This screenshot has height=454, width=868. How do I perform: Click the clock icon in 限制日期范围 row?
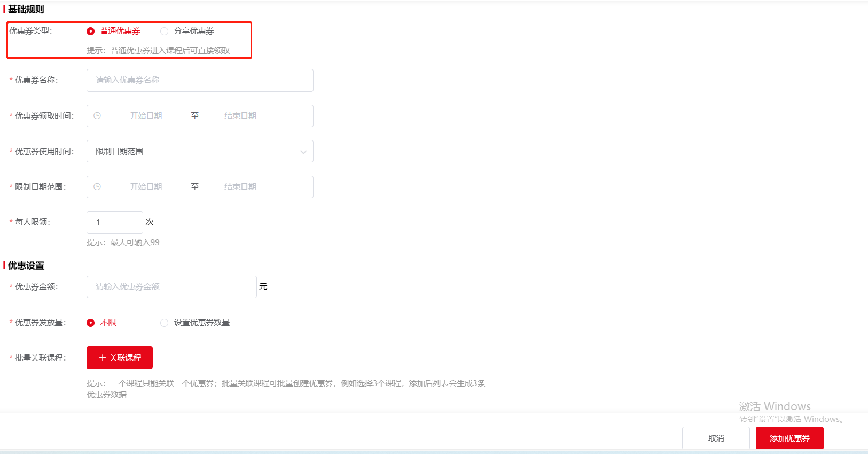click(x=97, y=187)
